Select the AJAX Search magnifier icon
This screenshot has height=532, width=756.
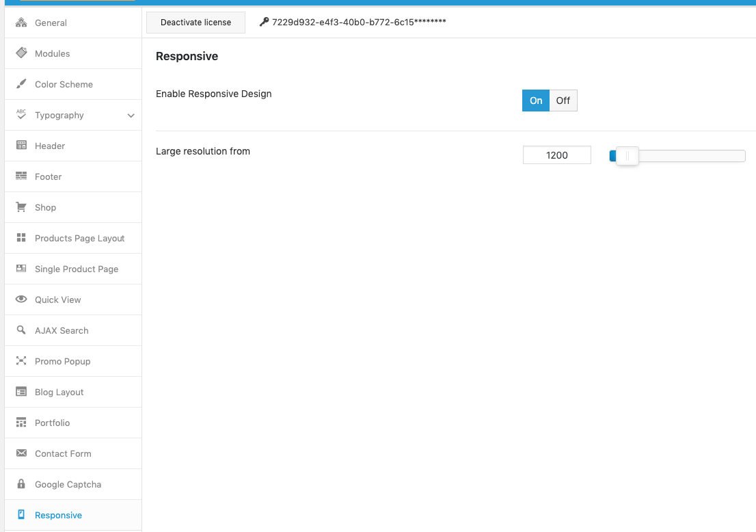tap(21, 330)
